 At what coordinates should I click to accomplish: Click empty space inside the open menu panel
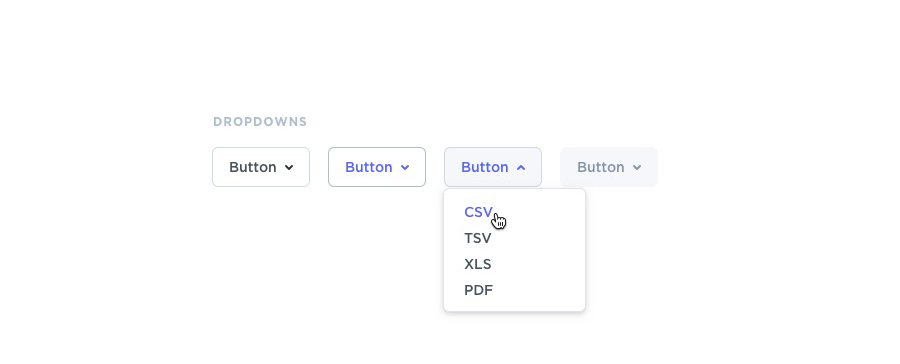pyautogui.click(x=545, y=264)
